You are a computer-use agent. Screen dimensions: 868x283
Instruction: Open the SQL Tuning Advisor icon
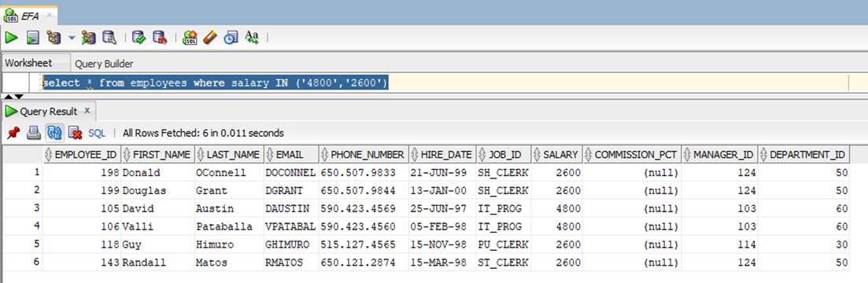109,38
